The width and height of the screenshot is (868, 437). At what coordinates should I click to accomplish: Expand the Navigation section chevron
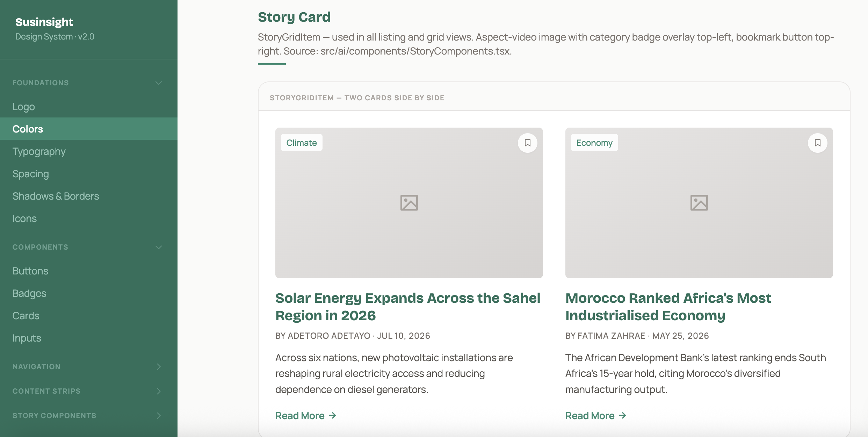tap(159, 367)
